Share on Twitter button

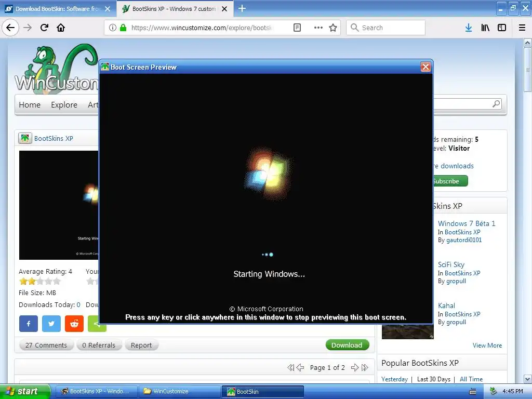pyautogui.click(x=51, y=324)
